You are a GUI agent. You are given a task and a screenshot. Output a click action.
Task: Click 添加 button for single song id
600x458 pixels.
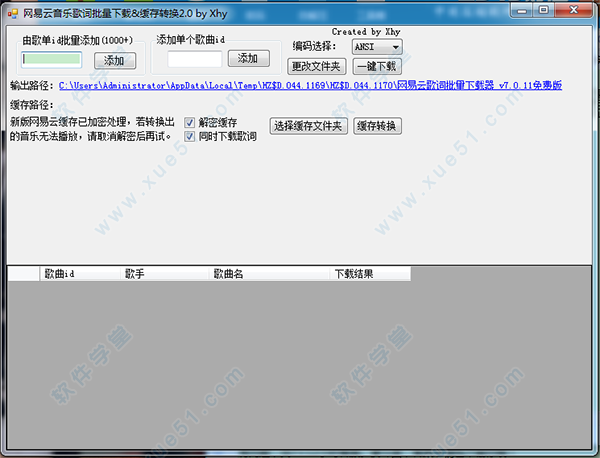click(x=249, y=59)
